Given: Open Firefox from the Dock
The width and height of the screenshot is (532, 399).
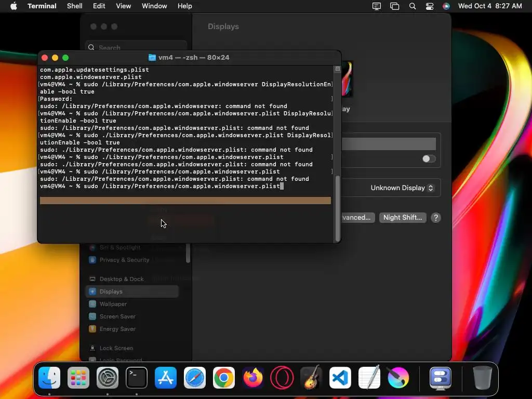Looking at the screenshot, I should coord(253,378).
